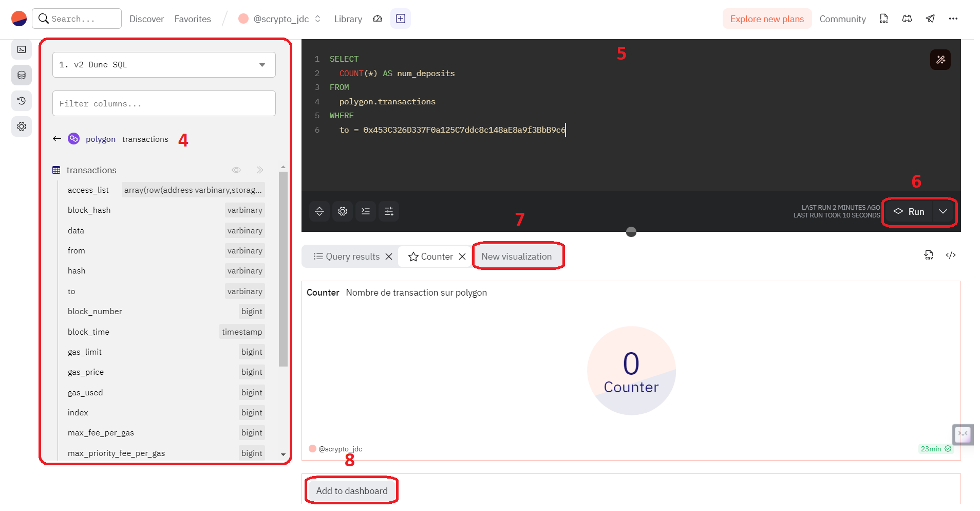This screenshot has height=511, width=980.
Task: Switch to Query results tab
Action: (x=347, y=257)
